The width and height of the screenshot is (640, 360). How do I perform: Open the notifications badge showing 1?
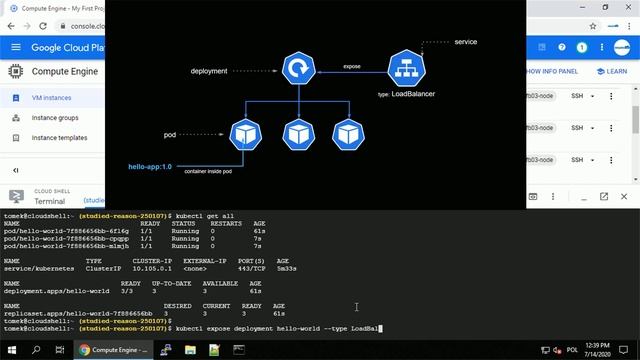coord(582,47)
